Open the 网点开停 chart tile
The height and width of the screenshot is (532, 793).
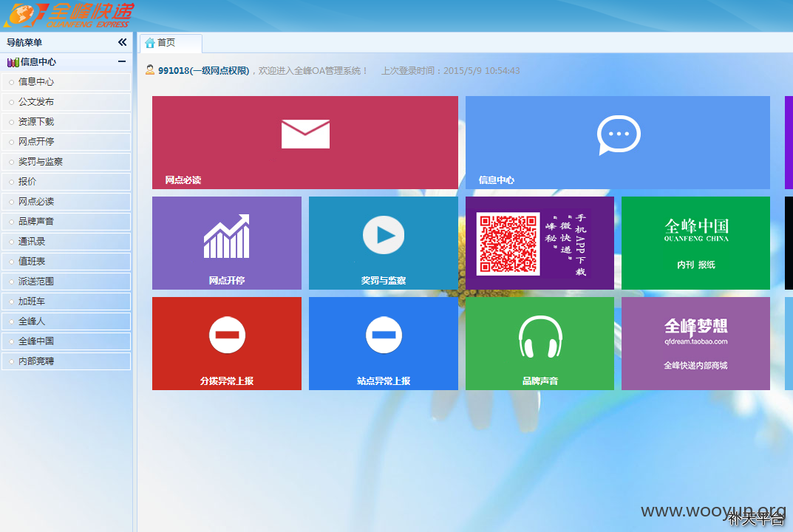click(227, 243)
